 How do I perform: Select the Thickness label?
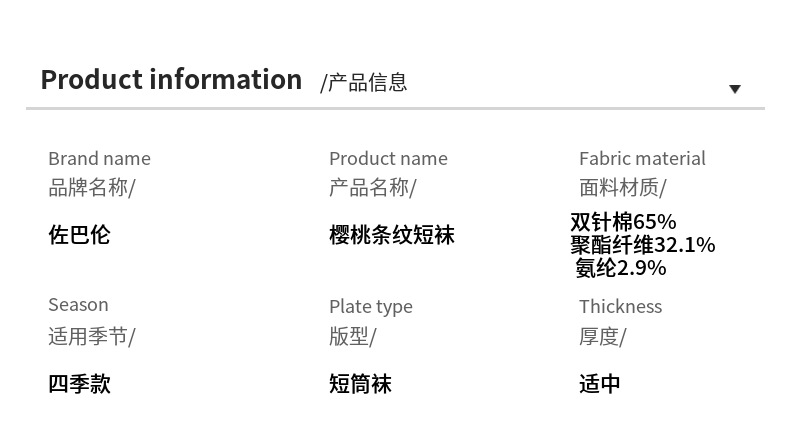620,306
